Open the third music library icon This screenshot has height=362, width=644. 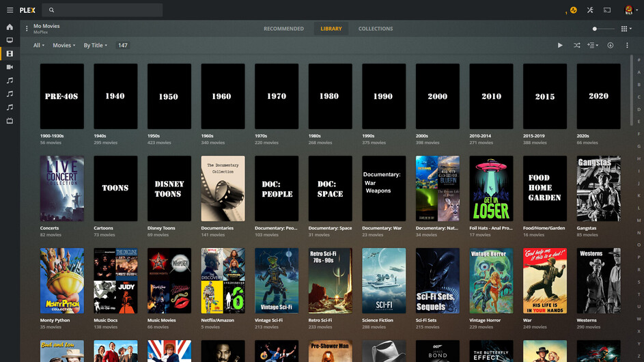[x=10, y=107]
